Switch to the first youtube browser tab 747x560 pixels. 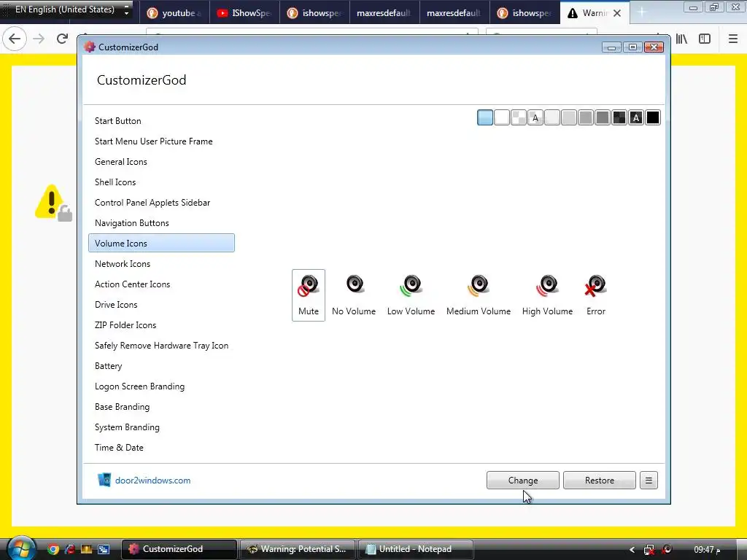[x=174, y=13]
